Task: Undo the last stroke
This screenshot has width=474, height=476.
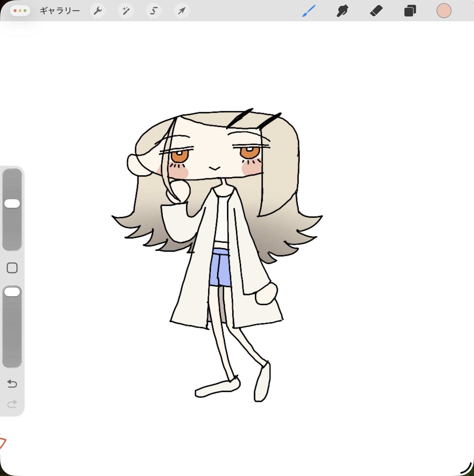Action: [12, 384]
